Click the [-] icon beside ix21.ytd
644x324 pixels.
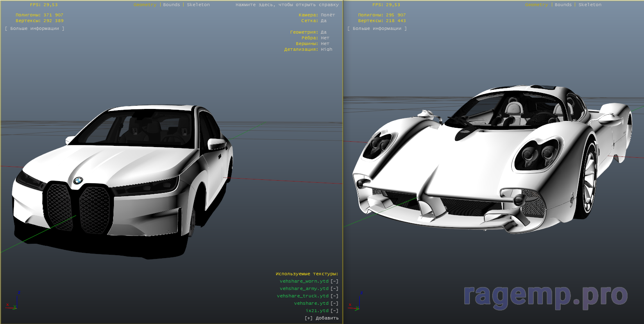334,311
